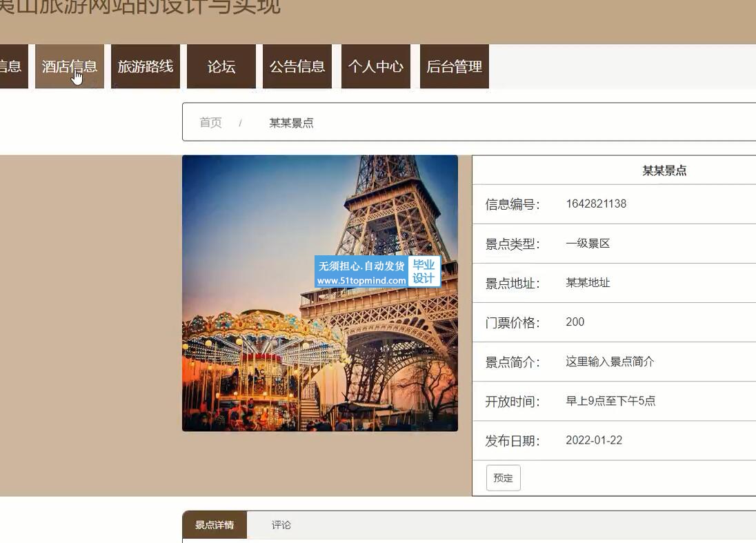Click the 这里输入景点简介 description text
Image resolution: width=756 pixels, height=543 pixels.
[610, 362]
